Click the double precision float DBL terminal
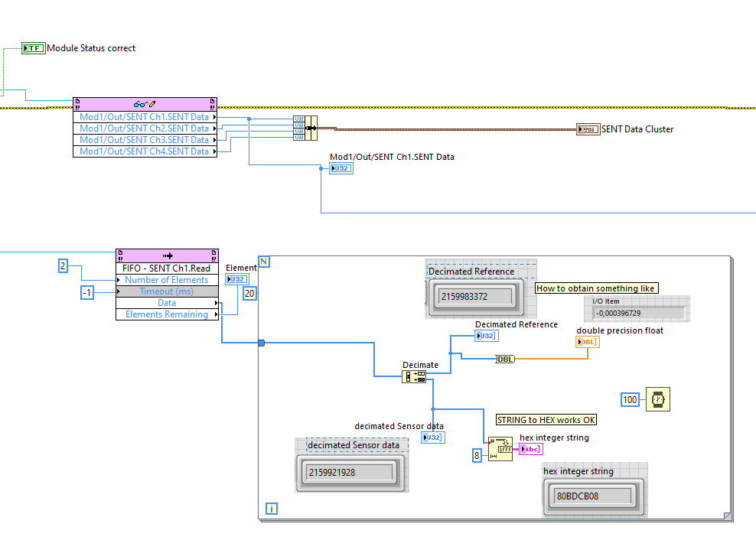The image size is (756, 540). [587, 342]
